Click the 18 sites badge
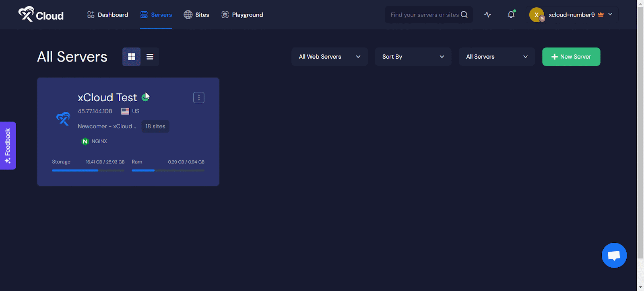 click(x=155, y=127)
